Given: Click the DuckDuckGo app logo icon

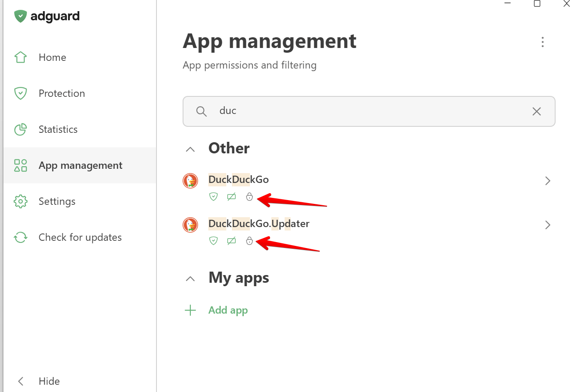Looking at the screenshot, I should (190, 181).
